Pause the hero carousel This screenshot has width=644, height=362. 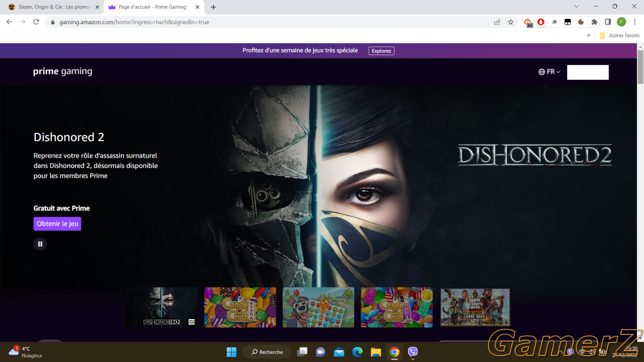tap(40, 244)
